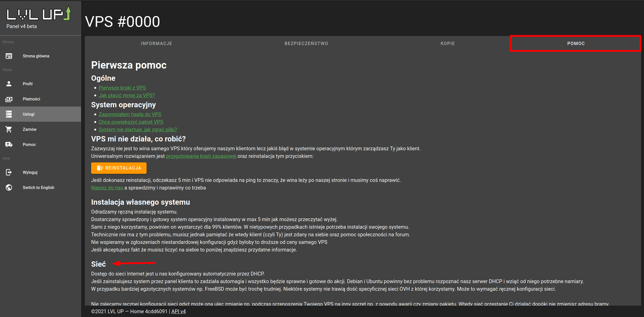Open the Zapomniałem hasła do VPS link
The height and width of the screenshot is (317, 644).
tap(130, 114)
